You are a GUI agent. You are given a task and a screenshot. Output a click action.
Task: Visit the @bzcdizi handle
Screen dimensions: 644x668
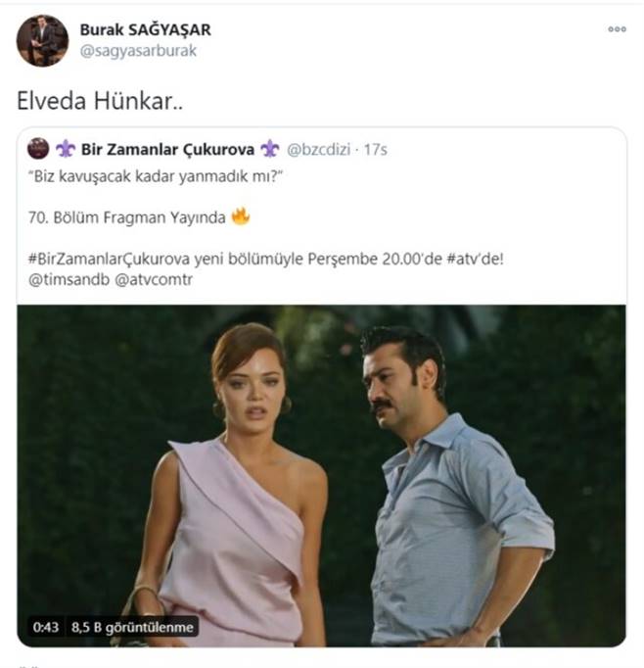tap(318, 150)
